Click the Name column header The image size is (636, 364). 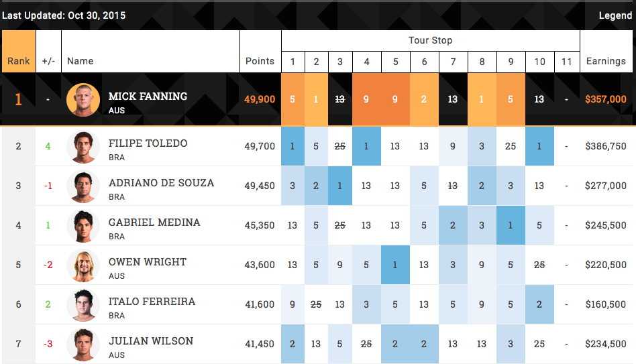pyautogui.click(x=80, y=61)
